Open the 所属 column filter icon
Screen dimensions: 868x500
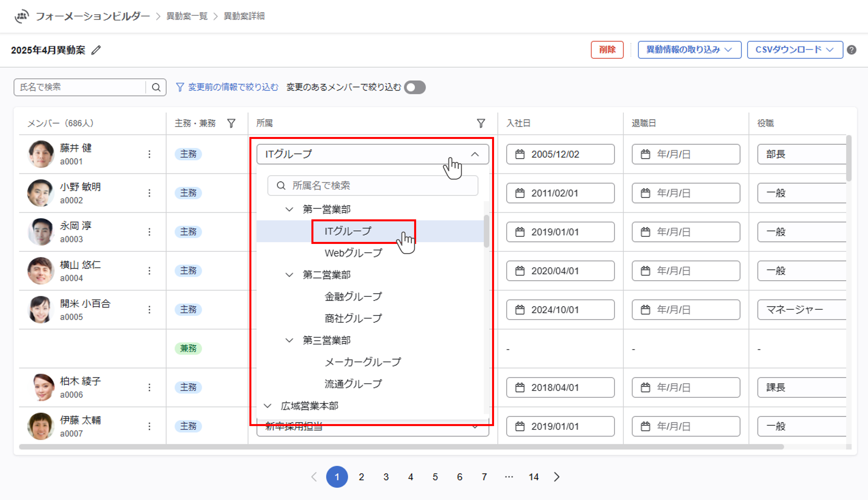click(481, 123)
